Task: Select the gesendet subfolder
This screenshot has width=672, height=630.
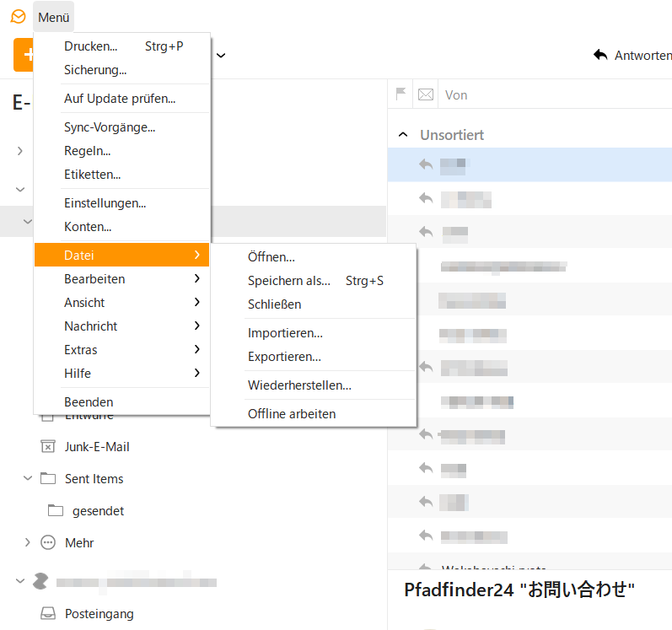Action: point(98,511)
